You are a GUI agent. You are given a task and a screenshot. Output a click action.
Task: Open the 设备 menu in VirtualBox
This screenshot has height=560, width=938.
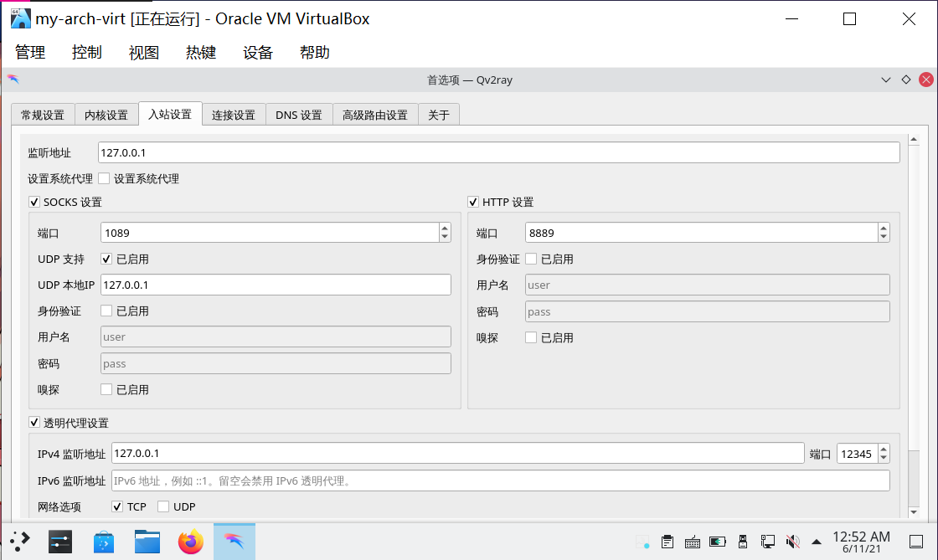tap(256, 52)
